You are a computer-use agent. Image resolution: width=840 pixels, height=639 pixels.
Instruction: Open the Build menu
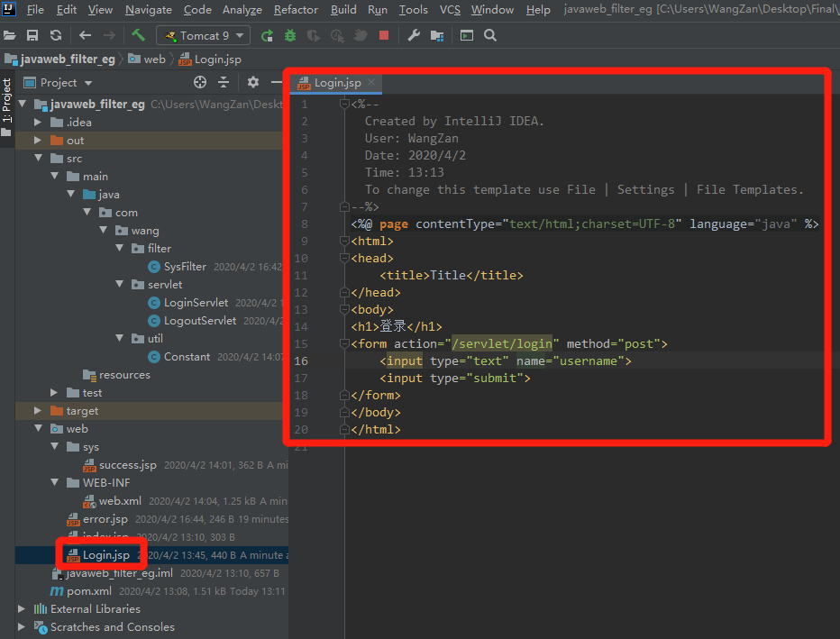click(x=343, y=10)
